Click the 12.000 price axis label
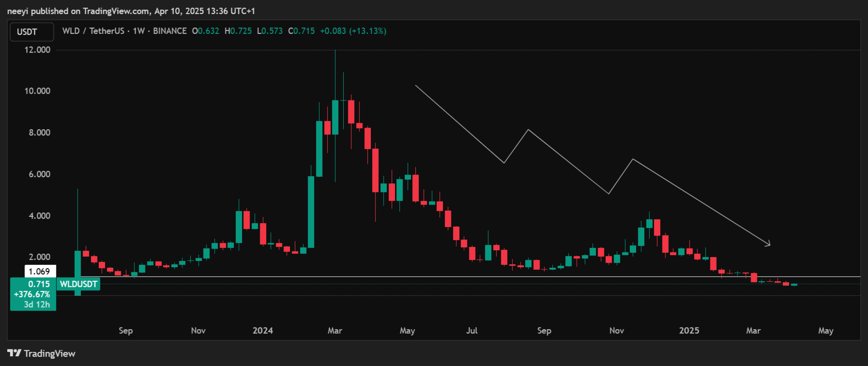 [37, 50]
